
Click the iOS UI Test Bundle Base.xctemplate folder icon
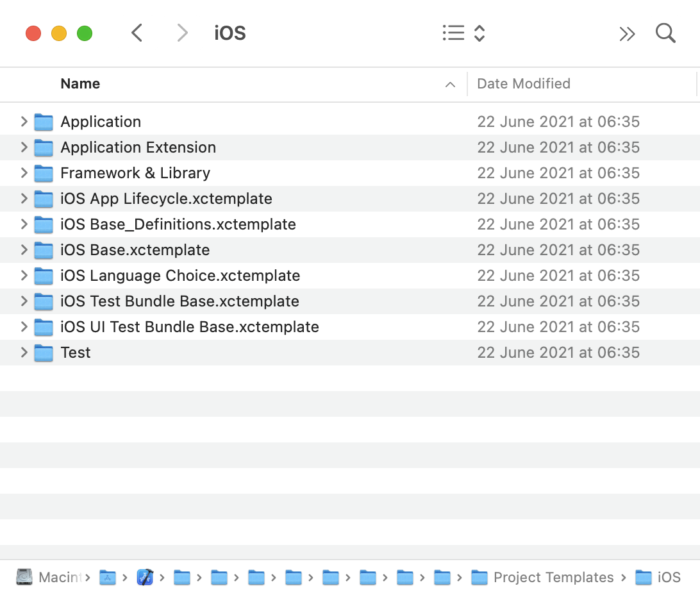pyautogui.click(x=44, y=327)
